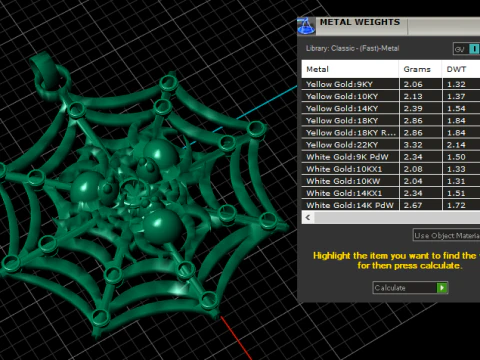
Task: Sort by the Grams column header
Action: (x=420, y=69)
